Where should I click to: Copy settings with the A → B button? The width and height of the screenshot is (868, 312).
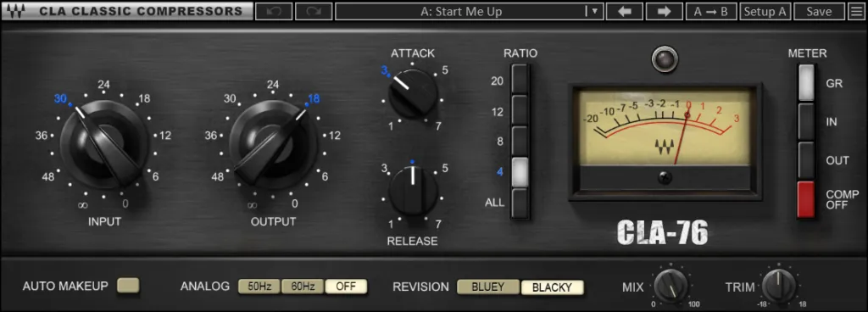click(x=711, y=11)
